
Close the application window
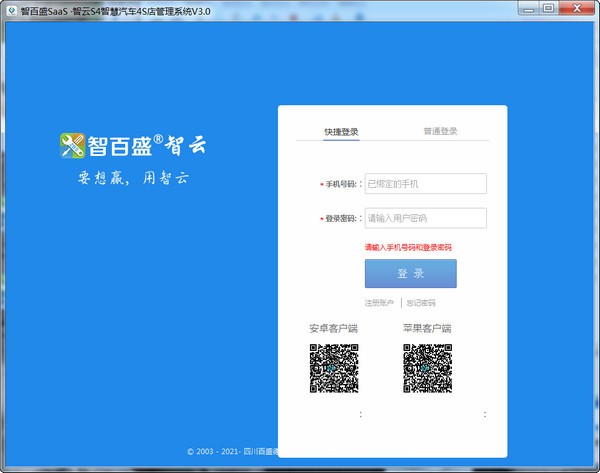(584, 9)
